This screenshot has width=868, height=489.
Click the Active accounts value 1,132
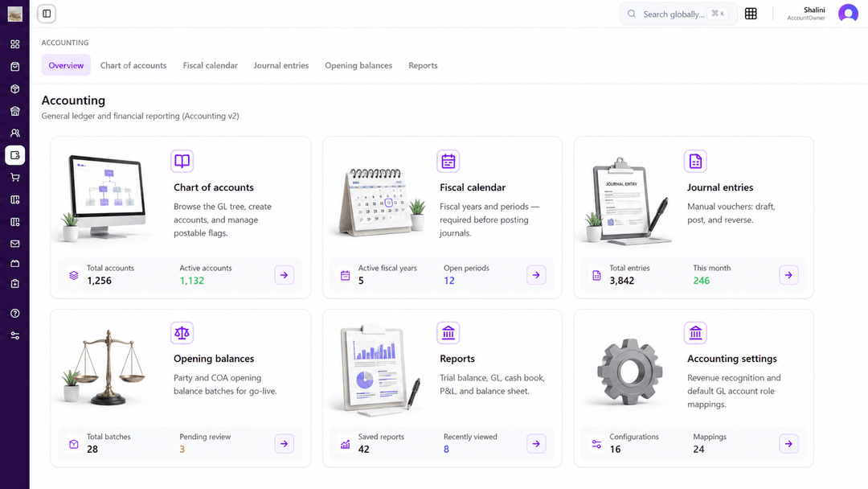[x=191, y=281]
